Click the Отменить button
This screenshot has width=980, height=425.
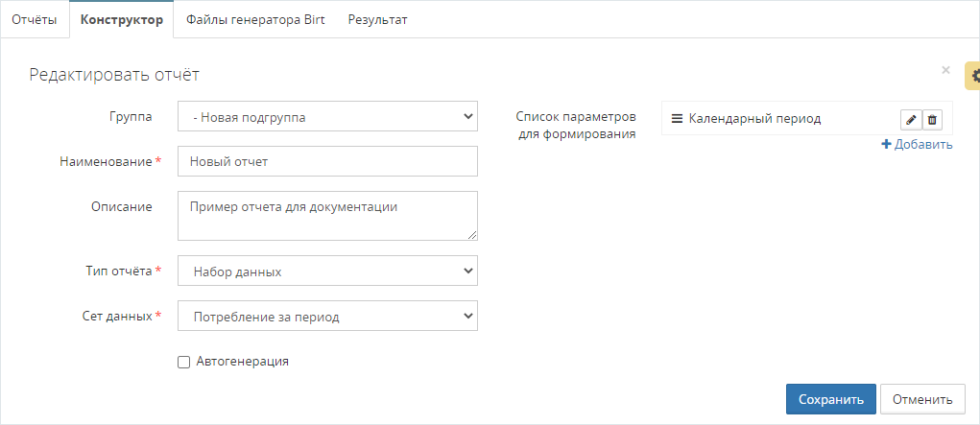point(922,400)
